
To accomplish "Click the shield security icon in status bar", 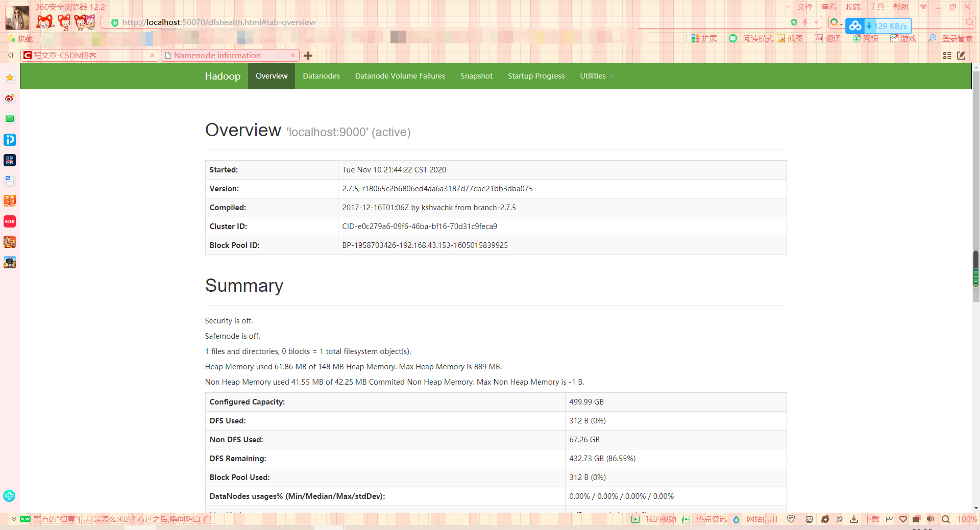I will (x=791, y=519).
